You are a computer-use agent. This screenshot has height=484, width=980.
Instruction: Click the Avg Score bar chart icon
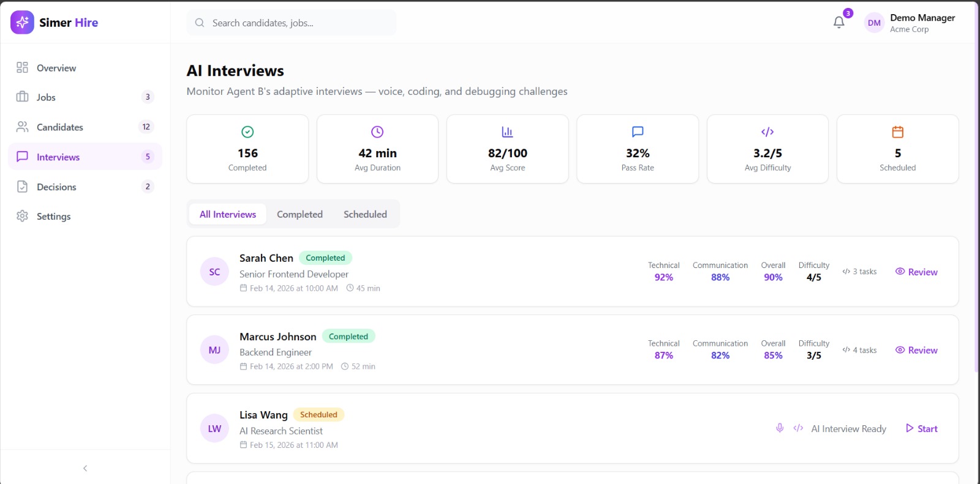click(507, 132)
